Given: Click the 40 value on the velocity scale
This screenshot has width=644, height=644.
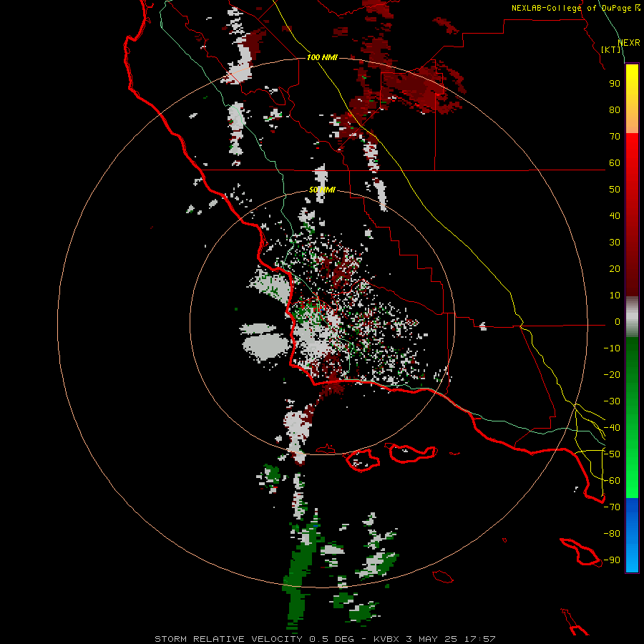Looking at the screenshot, I should pos(615,215).
